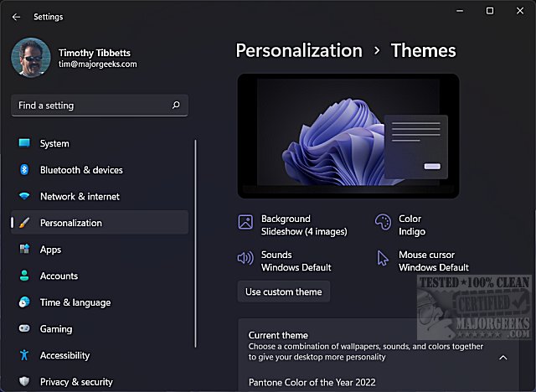Select the Gaming category
Screen dimensions: 536x392
[x=100, y=328]
